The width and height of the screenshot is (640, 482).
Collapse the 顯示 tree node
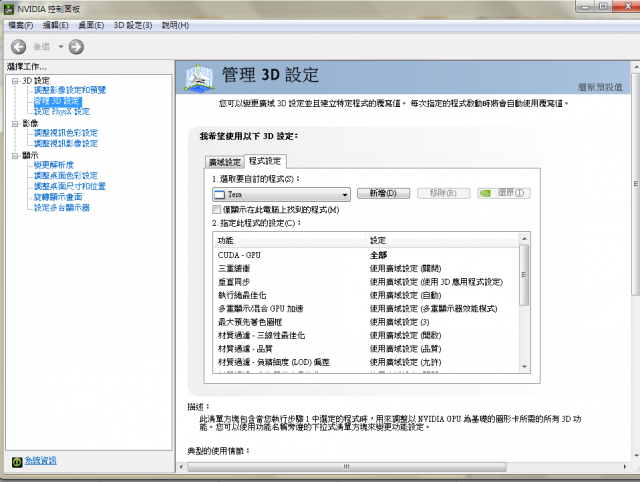point(15,155)
